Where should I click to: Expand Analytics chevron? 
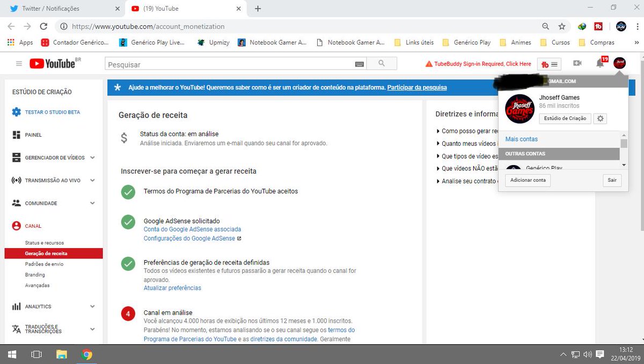[x=92, y=307]
